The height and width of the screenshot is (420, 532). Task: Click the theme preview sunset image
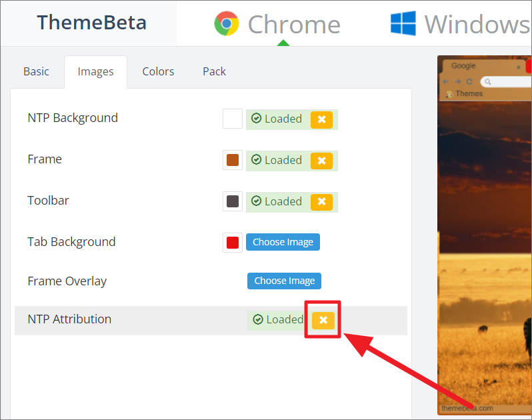pos(485,251)
